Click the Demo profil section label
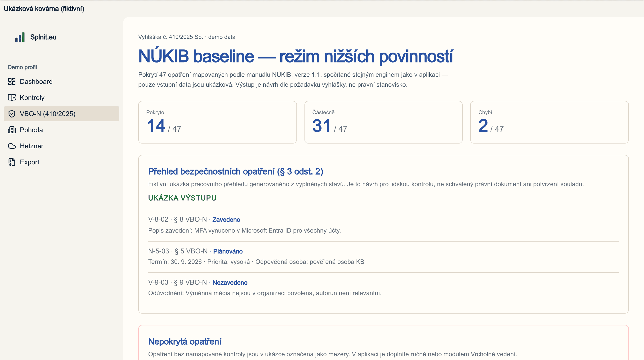 [x=22, y=67]
